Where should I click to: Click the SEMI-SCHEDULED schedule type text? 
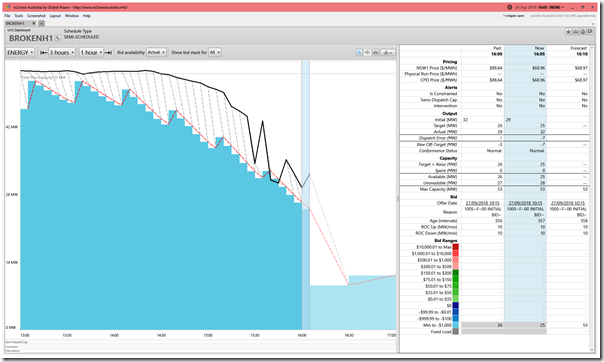(81, 37)
